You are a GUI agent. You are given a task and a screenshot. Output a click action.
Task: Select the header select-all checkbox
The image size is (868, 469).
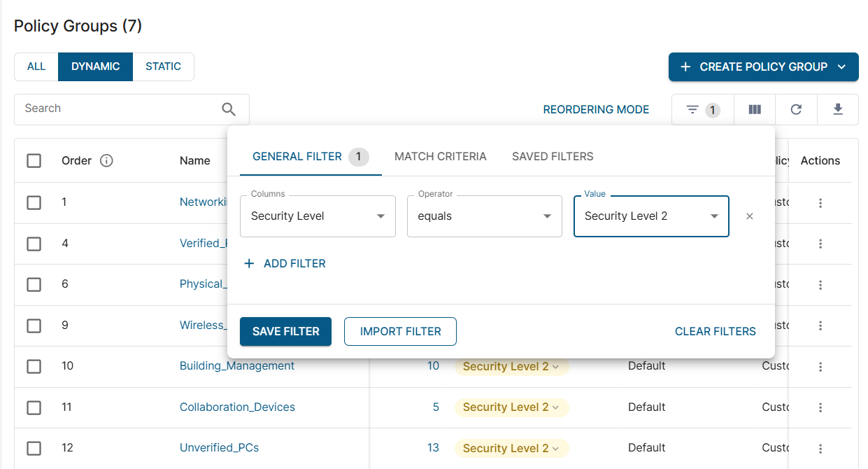point(34,161)
